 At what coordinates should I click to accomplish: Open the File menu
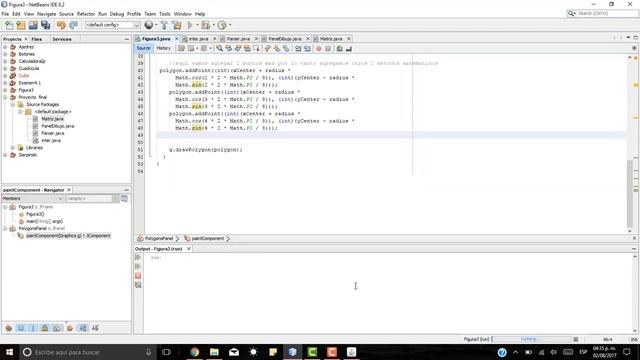(5, 14)
